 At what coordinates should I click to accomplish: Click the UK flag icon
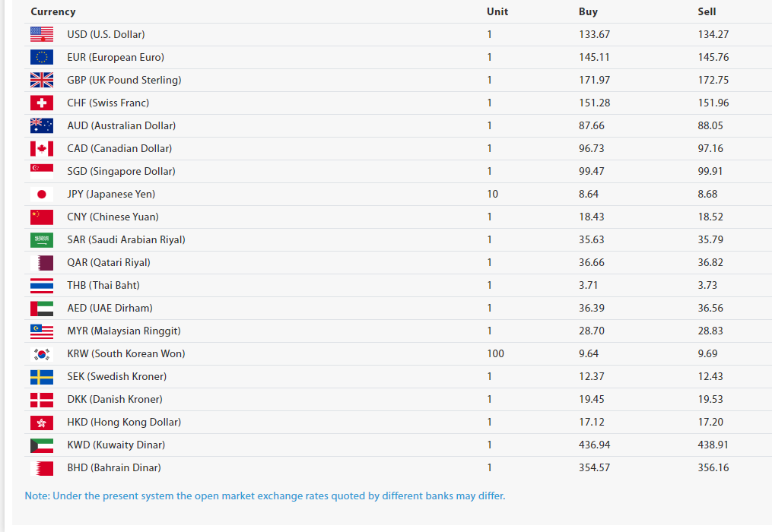click(x=42, y=80)
